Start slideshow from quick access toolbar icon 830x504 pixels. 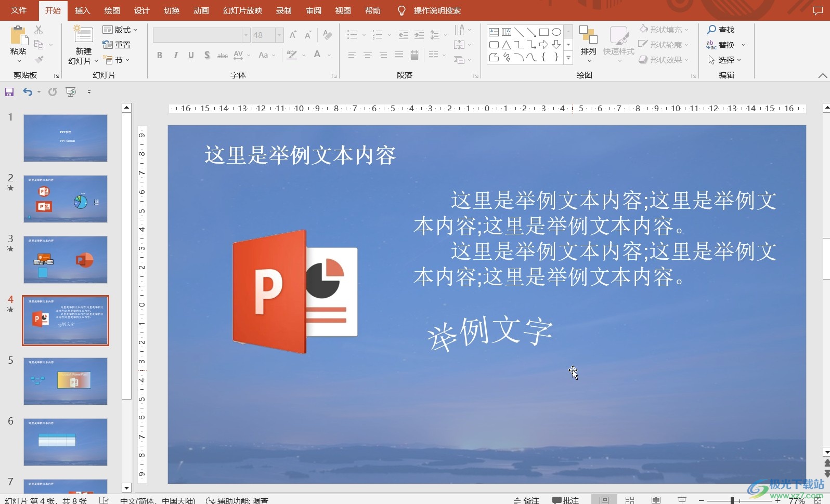[x=71, y=92]
